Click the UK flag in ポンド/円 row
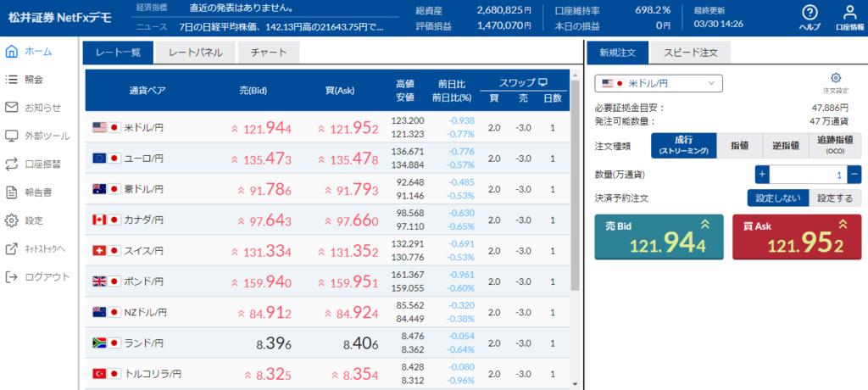 coord(100,281)
